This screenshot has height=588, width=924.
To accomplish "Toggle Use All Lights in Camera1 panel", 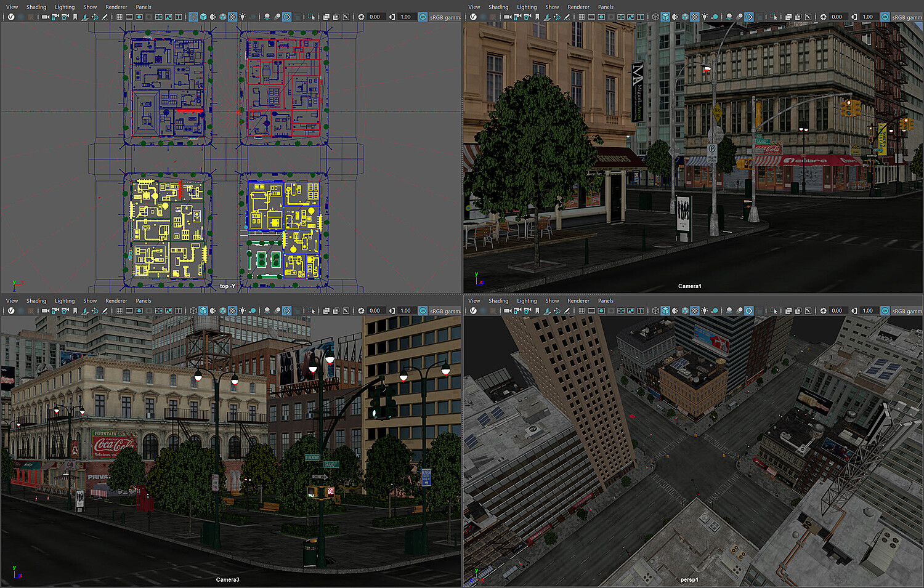I will tap(704, 17).
